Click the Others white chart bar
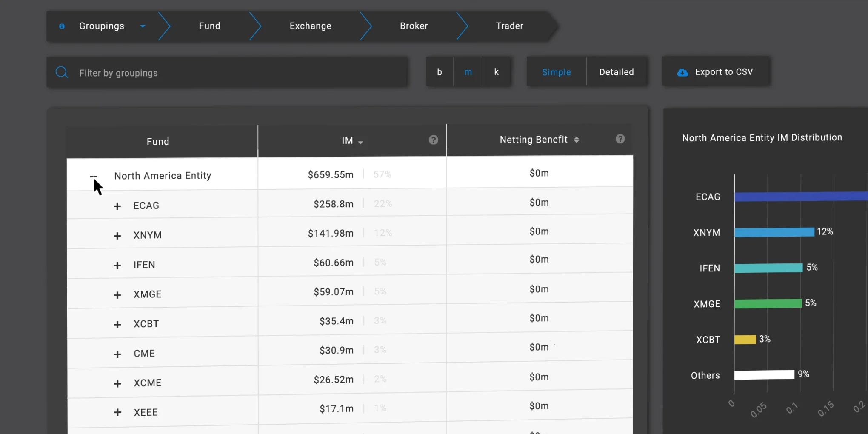This screenshot has width=868, height=434. (764, 375)
